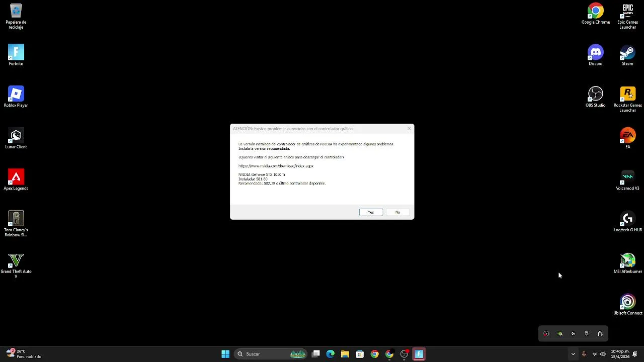
Task: Switch to the active Fortnite taskbar app
Action: click(419, 354)
